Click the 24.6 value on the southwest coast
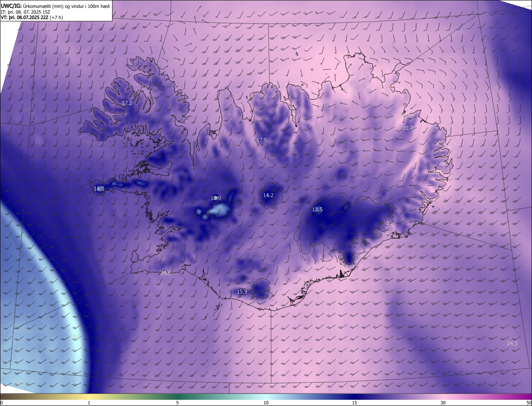Image resolution: width=532 pixels, height=406 pixels. tap(165, 273)
